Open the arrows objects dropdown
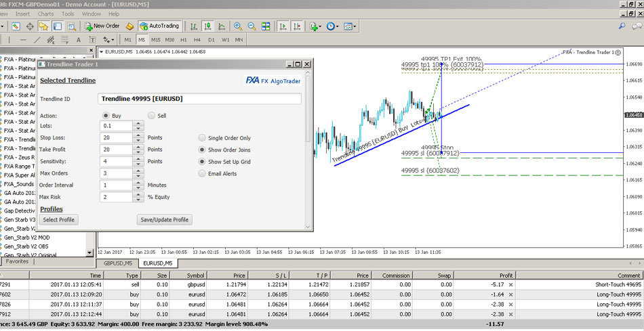Screen dimensions: 644x331 tap(109, 40)
